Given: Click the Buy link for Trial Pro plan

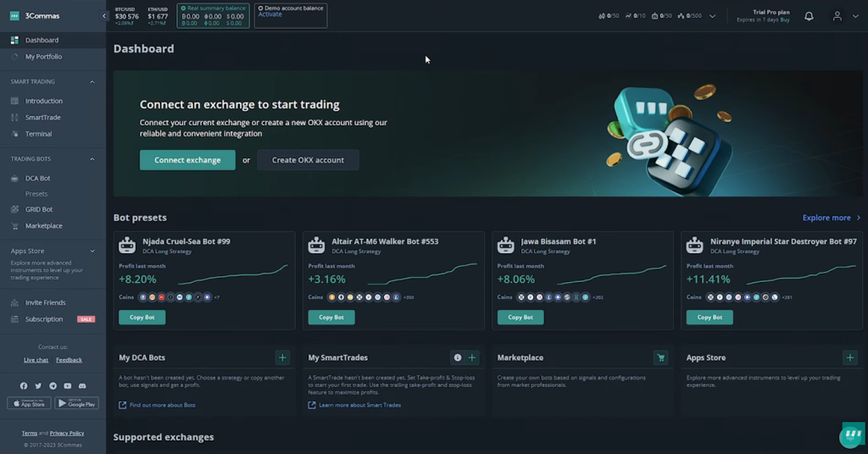Looking at the screenshot, I should pyautogui.click(x=785, y=20).
